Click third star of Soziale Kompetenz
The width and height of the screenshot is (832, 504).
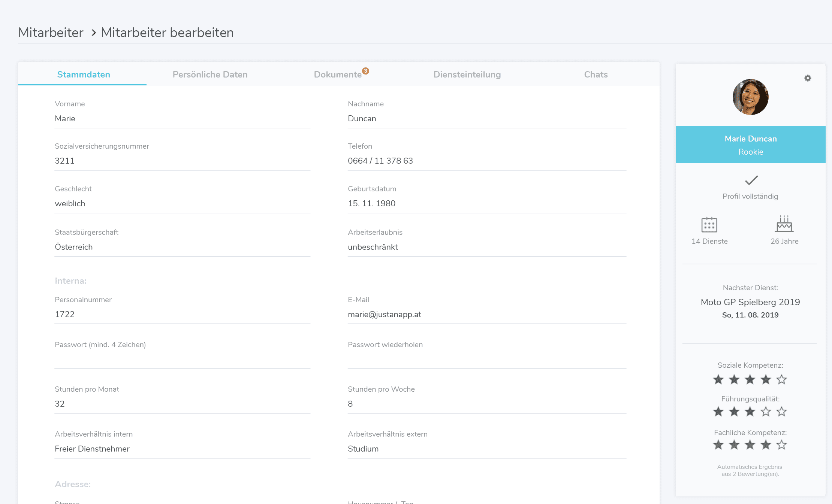(x=750, y=379)
